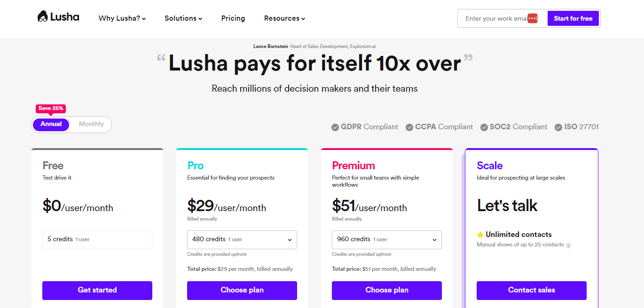Viewport: 644px width, 308px height.
Task: Open the Resources dropdown menu
Action: [284, 18]
